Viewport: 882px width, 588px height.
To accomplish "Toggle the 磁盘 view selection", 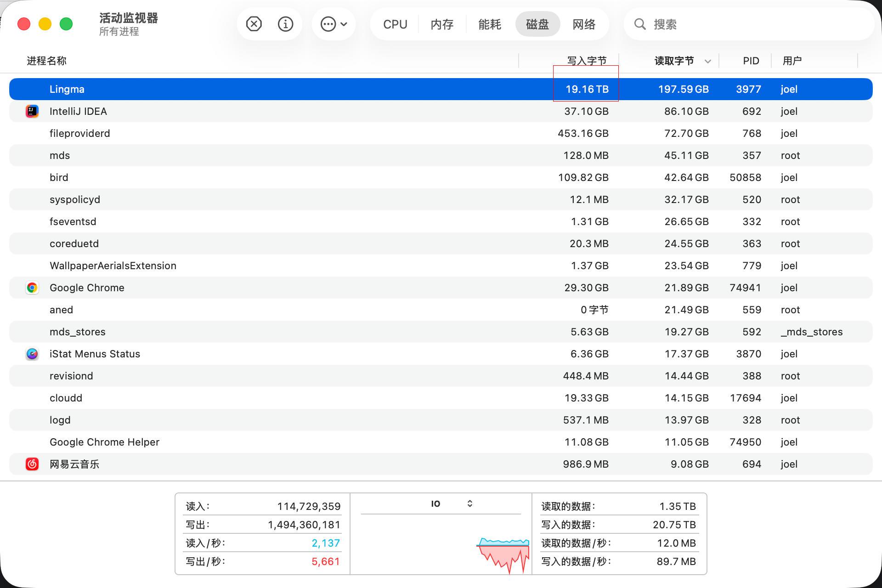I will click(x=537, y=24).
